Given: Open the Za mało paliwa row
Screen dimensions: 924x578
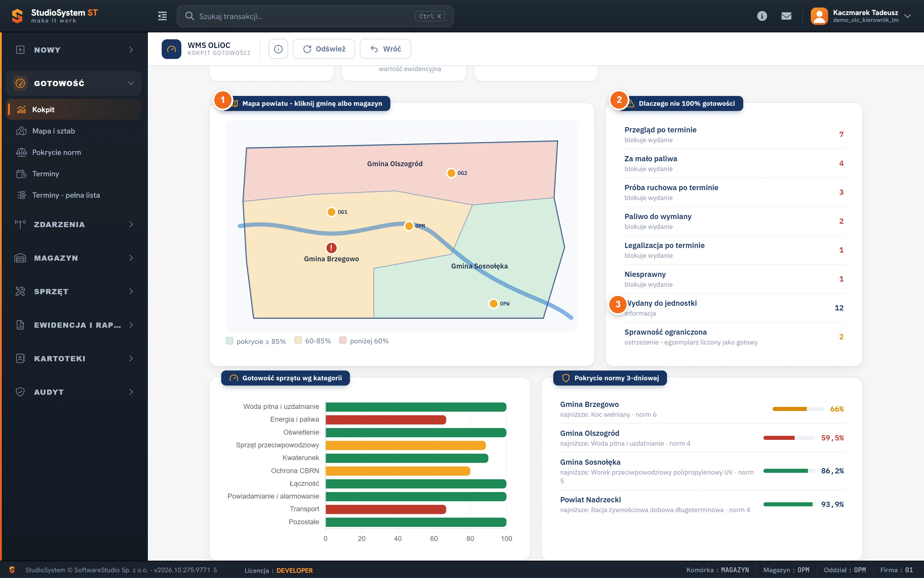Looking at the screenshot, I should tap(734, 164).
